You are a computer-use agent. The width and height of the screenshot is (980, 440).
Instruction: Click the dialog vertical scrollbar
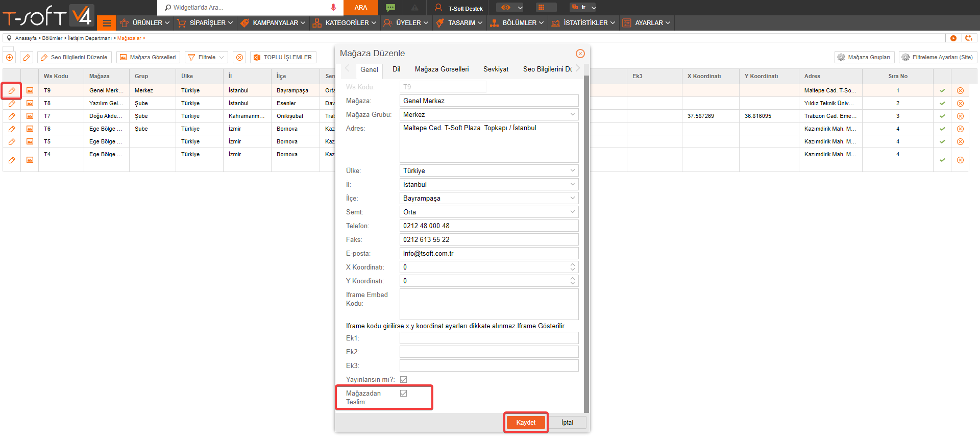pyautogui.click(x=586, y=244)
